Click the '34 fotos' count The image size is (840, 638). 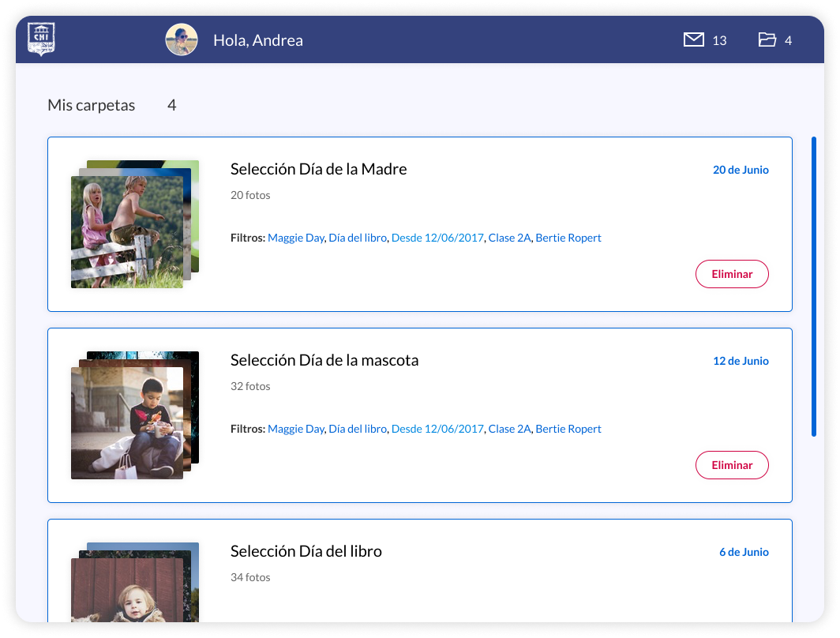click(250, 578)
